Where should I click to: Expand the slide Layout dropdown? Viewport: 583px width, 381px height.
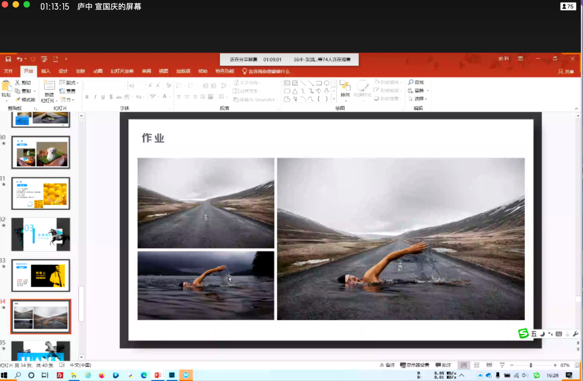click(69, 83)
